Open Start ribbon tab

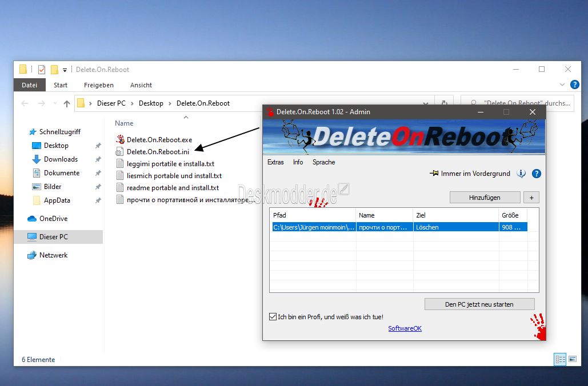61,85
